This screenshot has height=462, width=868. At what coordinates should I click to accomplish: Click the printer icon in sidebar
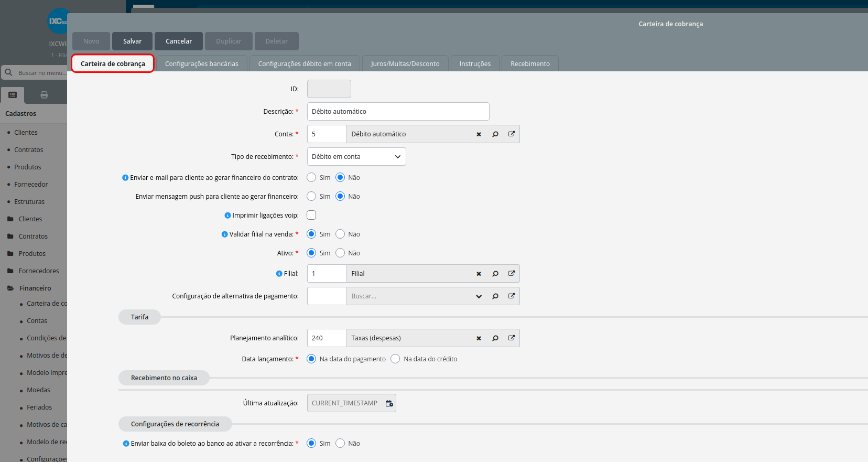point(44,95)
